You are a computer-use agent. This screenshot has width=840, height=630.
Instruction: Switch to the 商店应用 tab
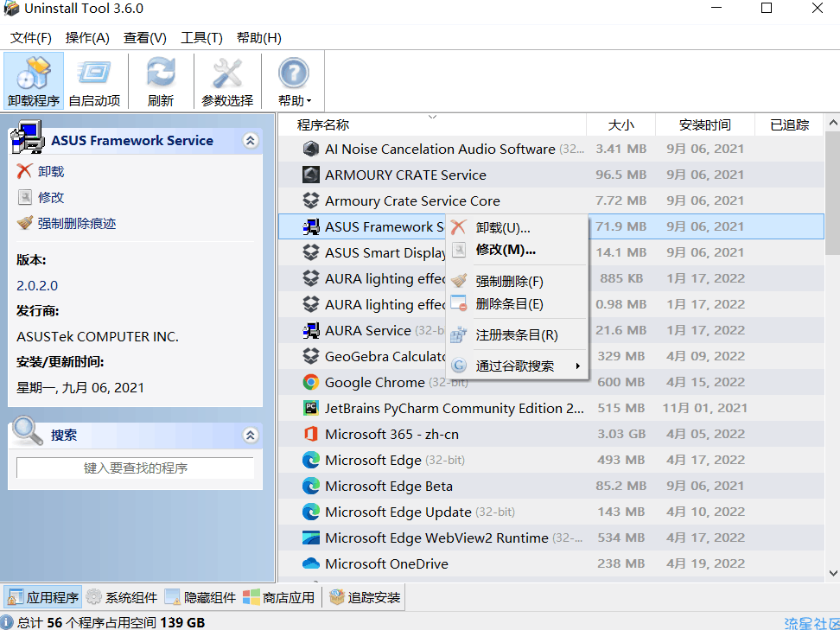(x=279, y=597)
